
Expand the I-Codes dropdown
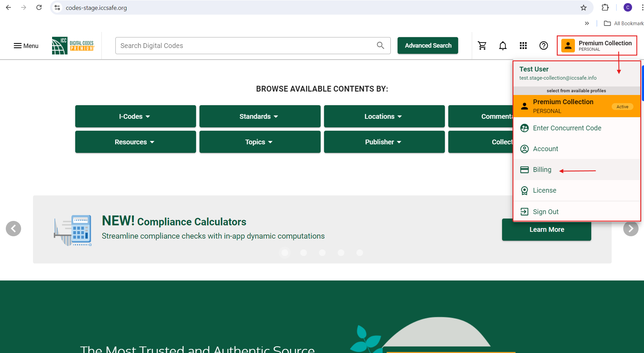point(135,116)
